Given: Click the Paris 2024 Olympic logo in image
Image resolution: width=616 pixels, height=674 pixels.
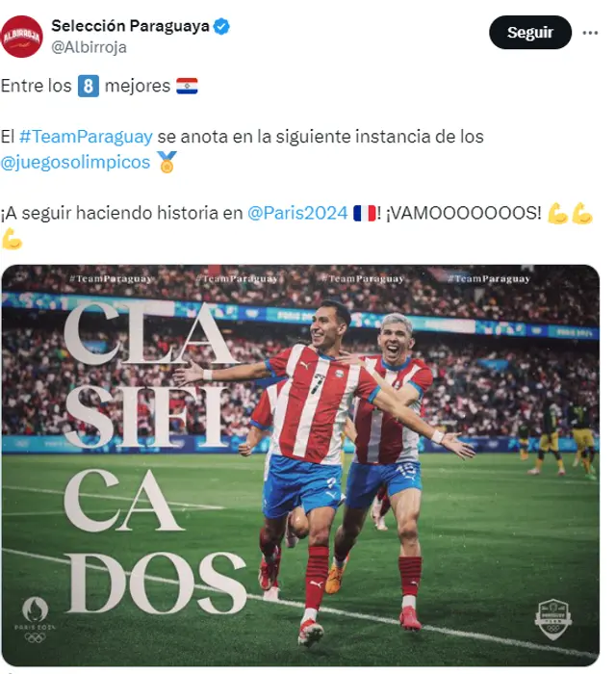Looking at the screenshot, I should (36, 619).
